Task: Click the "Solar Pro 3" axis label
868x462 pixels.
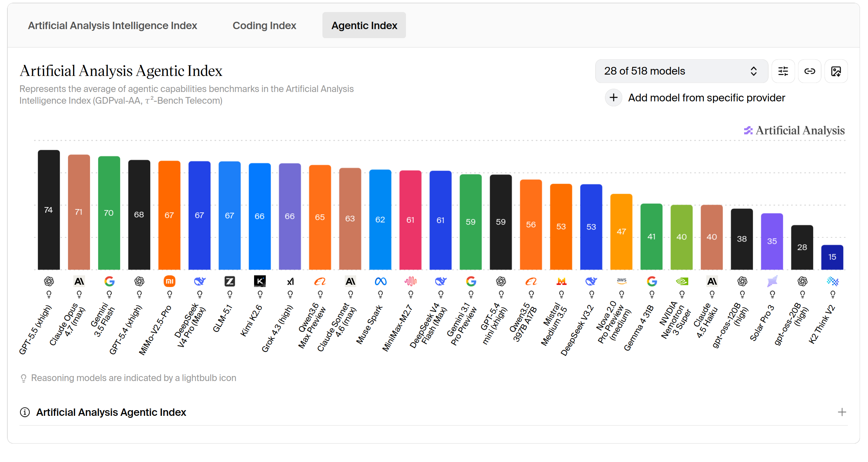Action: 762,323
